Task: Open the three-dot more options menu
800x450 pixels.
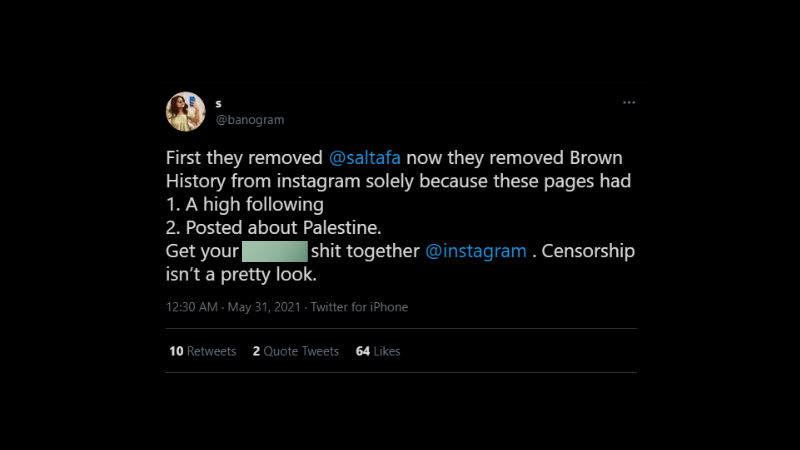Action: pyautogui.click(x=629, y=103)
